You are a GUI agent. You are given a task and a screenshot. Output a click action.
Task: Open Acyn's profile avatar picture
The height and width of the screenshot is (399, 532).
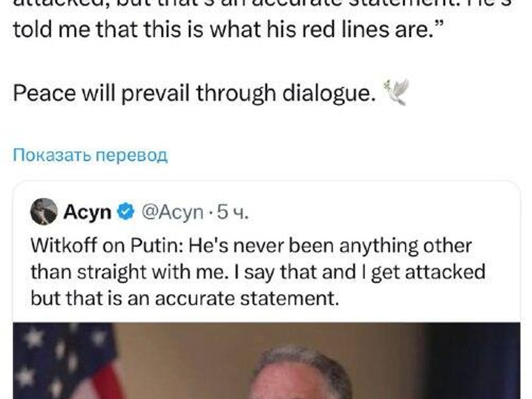[44, 212]
